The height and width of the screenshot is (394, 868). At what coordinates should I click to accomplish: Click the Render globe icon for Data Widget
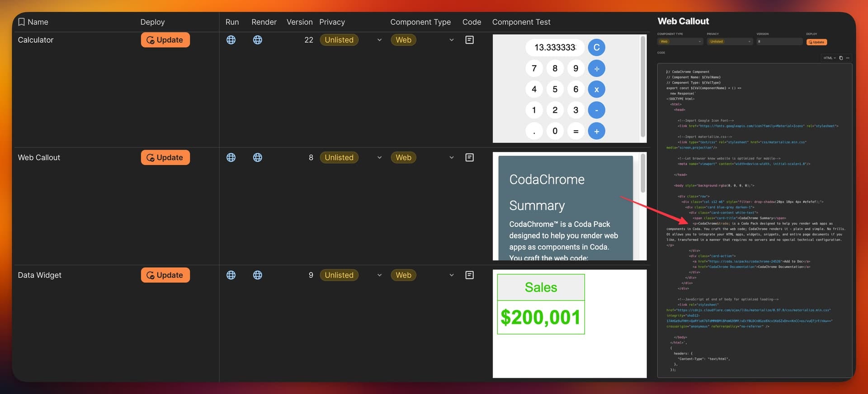coord(258,275)
